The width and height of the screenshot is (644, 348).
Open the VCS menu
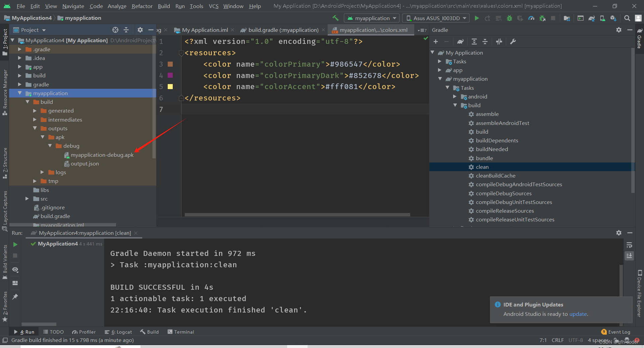pos(213,6)
